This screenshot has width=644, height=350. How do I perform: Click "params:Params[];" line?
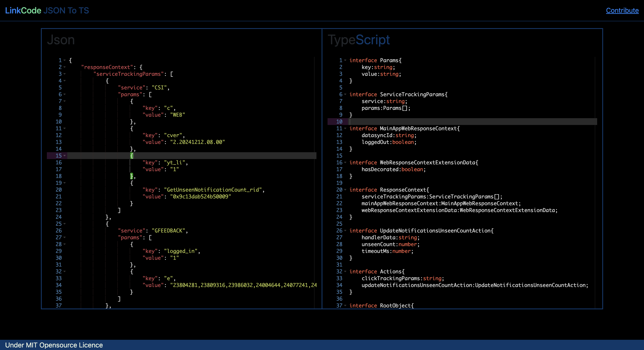click(386, 108)
